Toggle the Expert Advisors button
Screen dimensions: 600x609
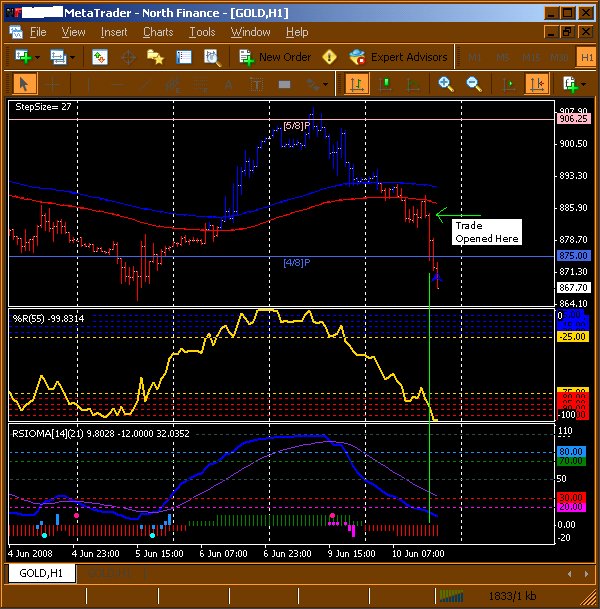point(398,57)
